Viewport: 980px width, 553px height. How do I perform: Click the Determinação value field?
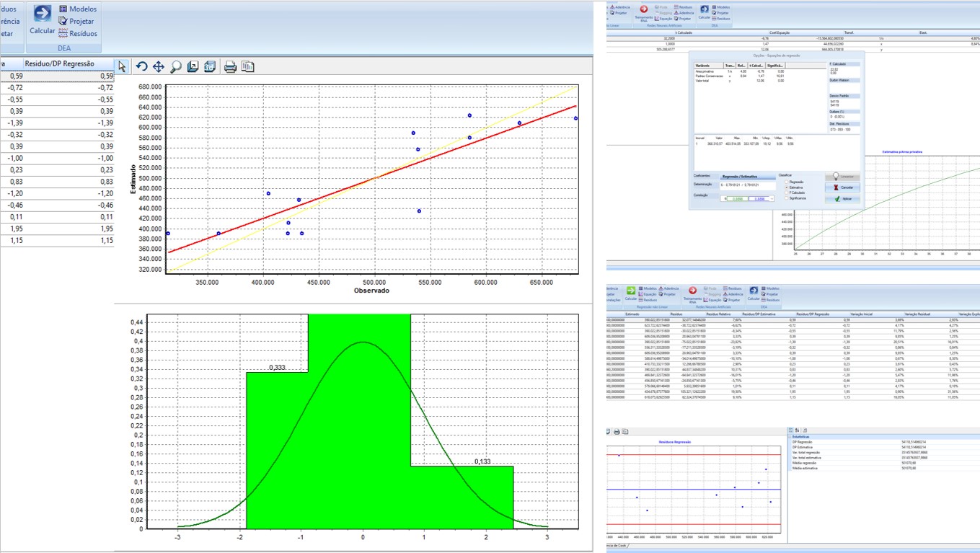748,186
